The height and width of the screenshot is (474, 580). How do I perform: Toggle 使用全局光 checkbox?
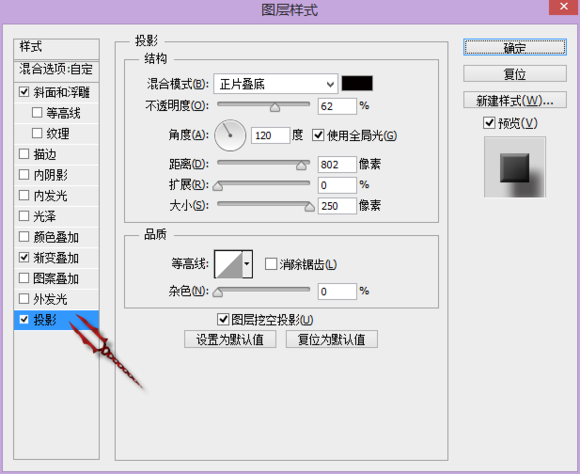(318, 135)
